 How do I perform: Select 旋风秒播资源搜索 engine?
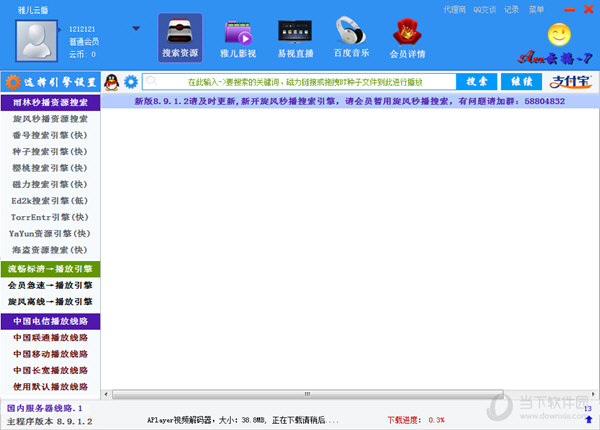pos(51,119)
